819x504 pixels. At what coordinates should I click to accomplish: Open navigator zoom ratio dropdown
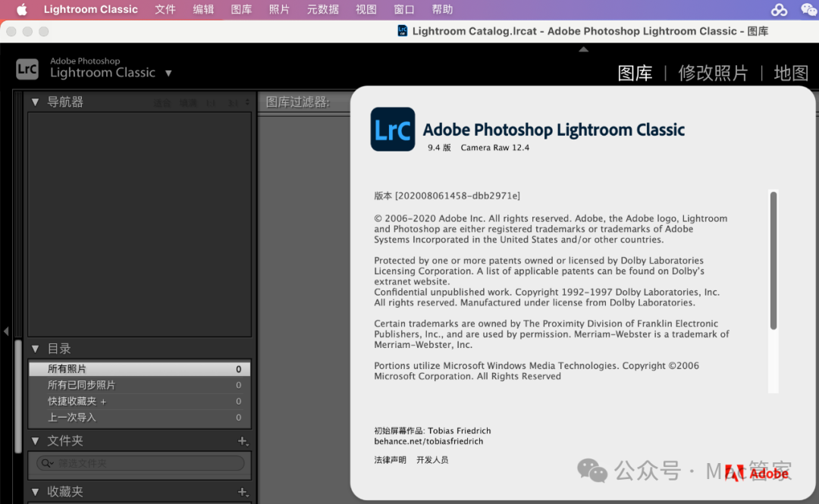pos(247,102)
